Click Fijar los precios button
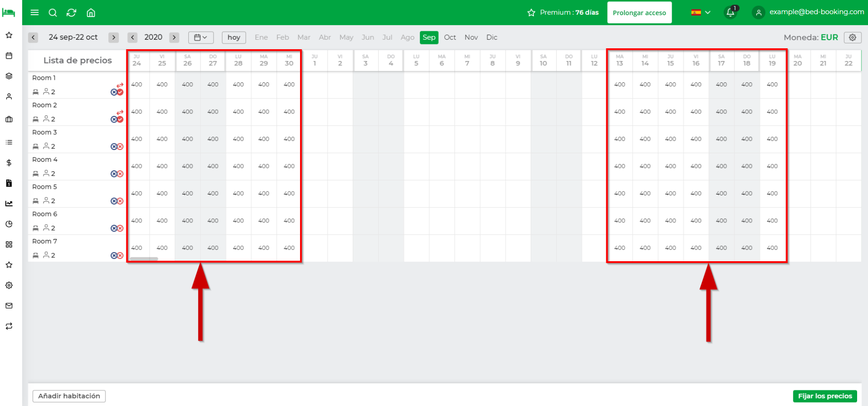868x406 pixels. pyautogui.click(x=825, y=396)
